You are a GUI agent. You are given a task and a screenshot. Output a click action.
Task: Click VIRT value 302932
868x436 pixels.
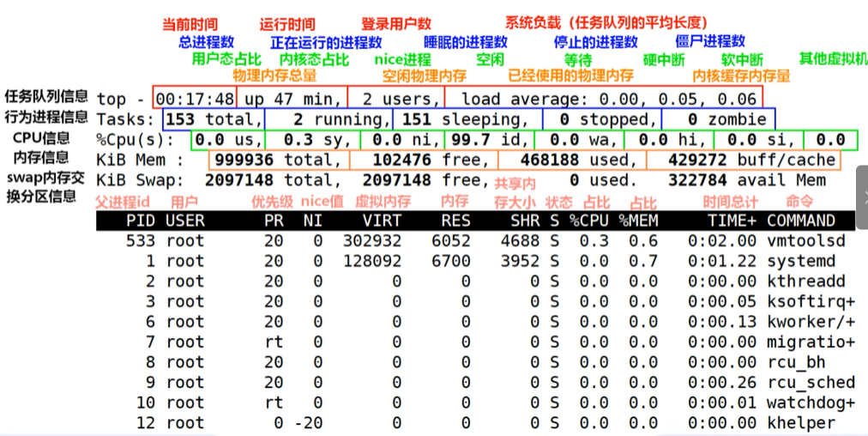pos(372,241)
